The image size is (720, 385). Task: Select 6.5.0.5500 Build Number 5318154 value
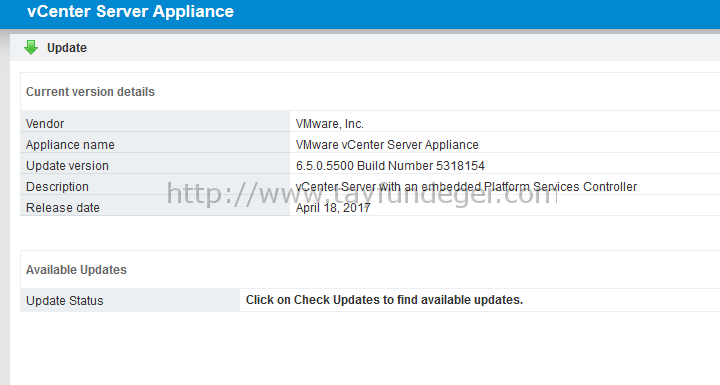click(390, 166)
